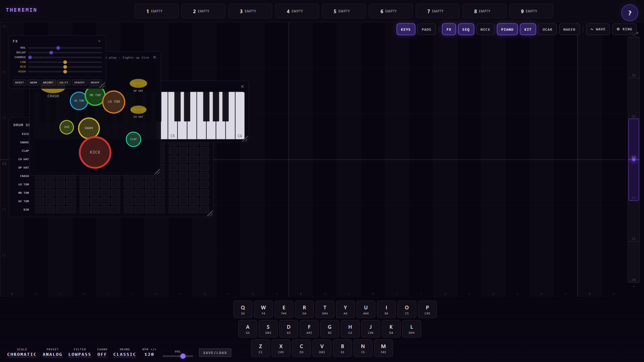644x362 pixels.
Task: Play the Z key C3 note
Action: coord(261,348)
